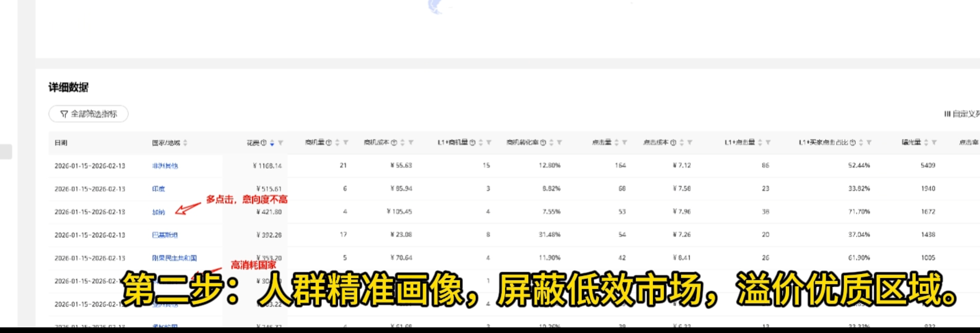
Task: Sort by the 商机转化率 column
Action: pos(551,143)
